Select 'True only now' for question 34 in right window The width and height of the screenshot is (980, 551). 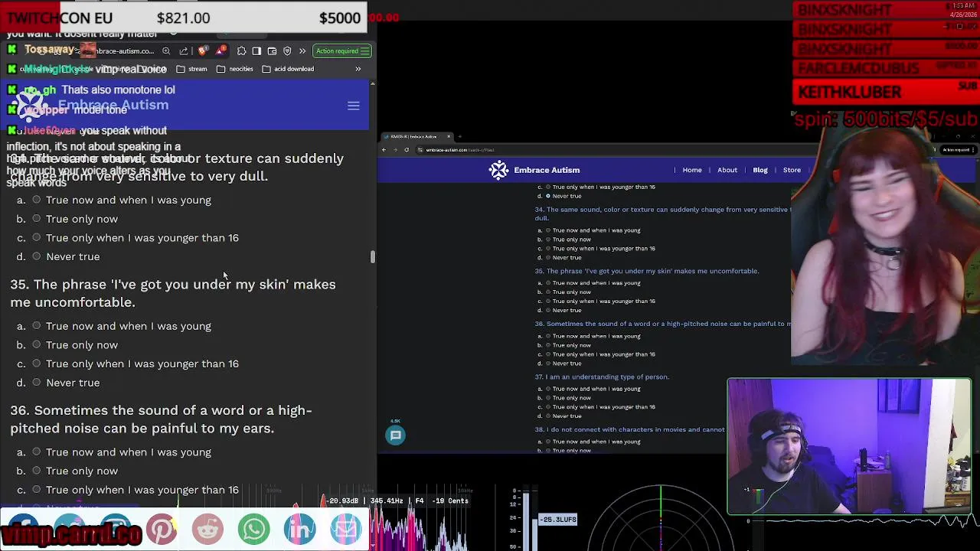(548, 240)
